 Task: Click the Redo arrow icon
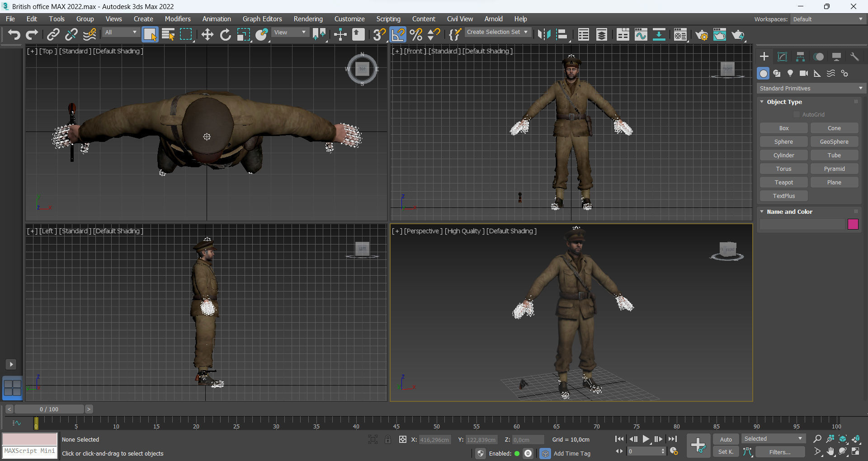pyautogui.click(x=32, y=35)
